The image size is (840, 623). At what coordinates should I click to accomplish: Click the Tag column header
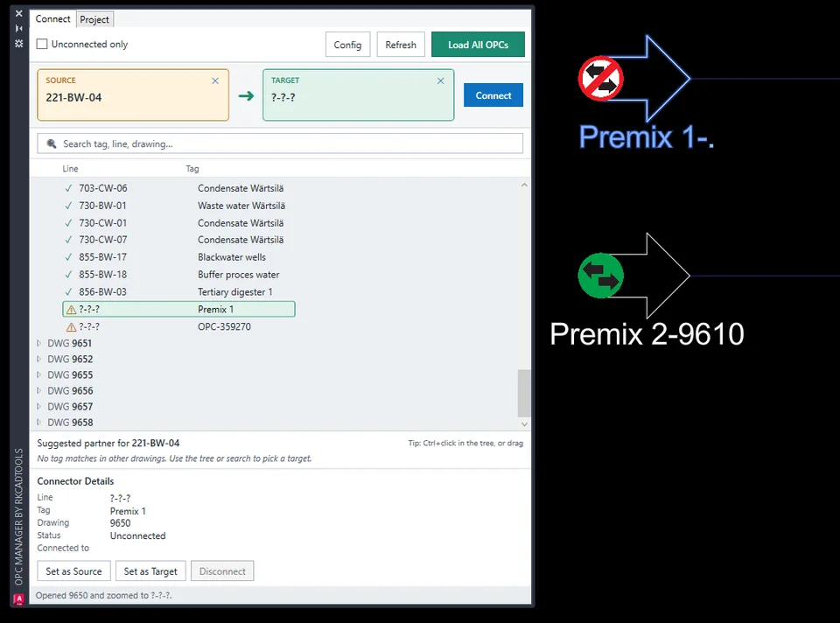(x=192, y=169)
